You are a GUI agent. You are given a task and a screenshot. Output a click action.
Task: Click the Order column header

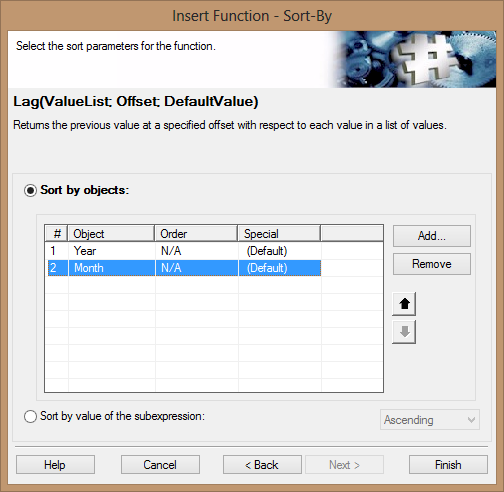[196, 234]
